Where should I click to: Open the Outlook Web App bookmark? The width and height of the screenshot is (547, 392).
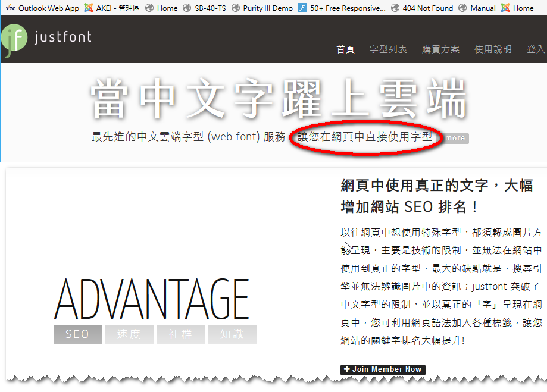tap(42, 8)
